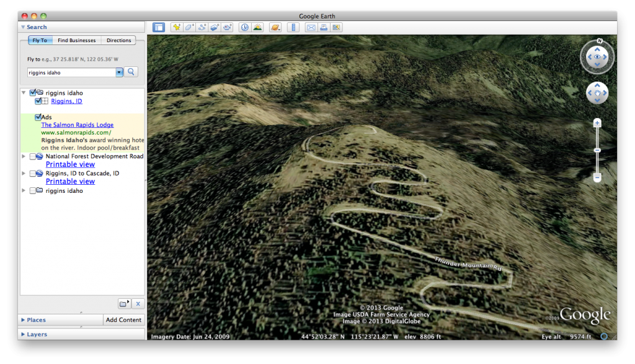Copy search results to My Places folder icon
Image resolution: width=635 pixels, height=364 pixels.
tap(124, 304)
